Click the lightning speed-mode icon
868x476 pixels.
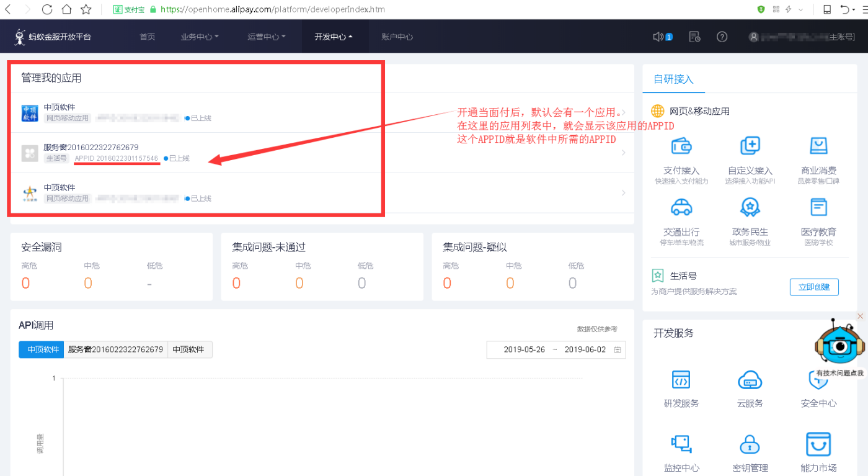[x=789, y=9]
